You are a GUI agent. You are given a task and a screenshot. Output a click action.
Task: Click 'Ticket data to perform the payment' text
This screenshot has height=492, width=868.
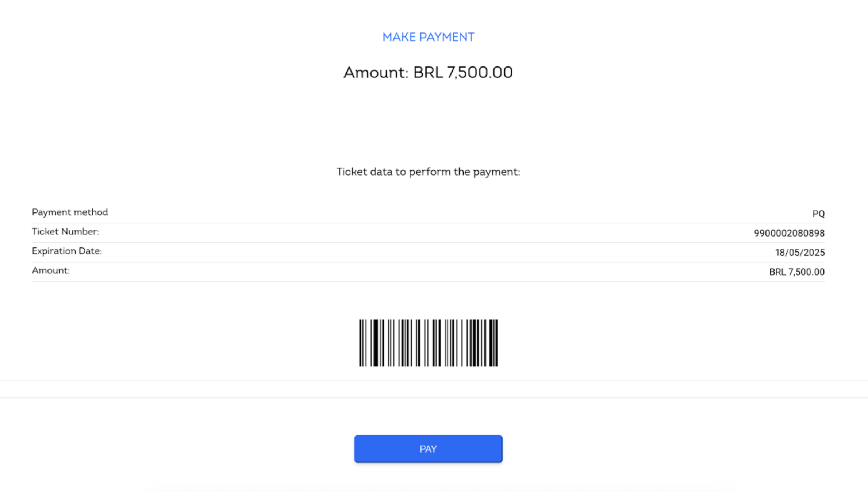[x=428, y=172]
